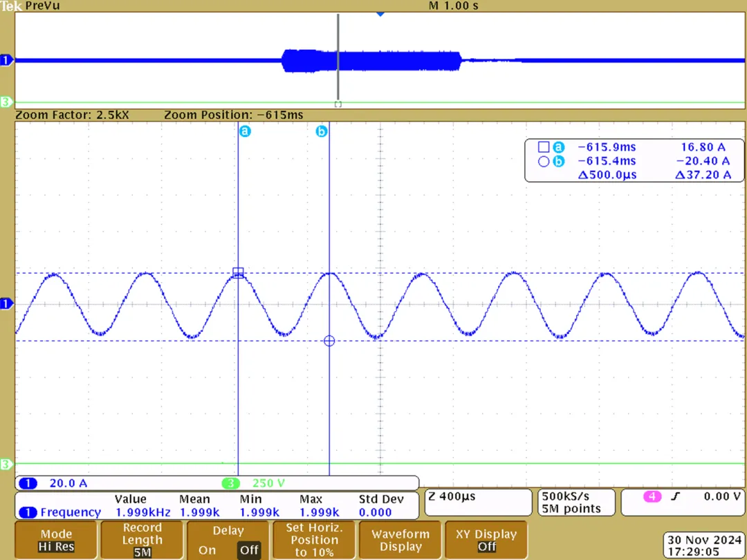Image resolution: width=747 pixels, height=560 pixels.
Task: Click channel 1 ground indicator in zoom view
Action: point(8,304)
